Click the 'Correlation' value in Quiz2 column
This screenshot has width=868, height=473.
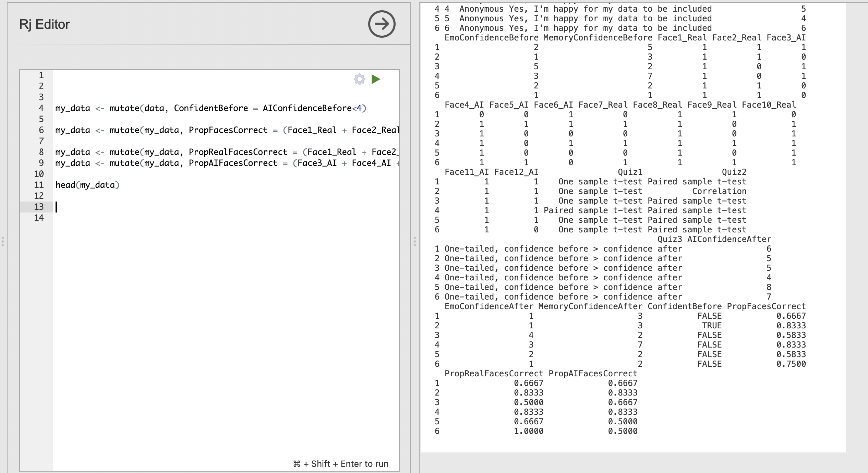[x=719, y=191]
